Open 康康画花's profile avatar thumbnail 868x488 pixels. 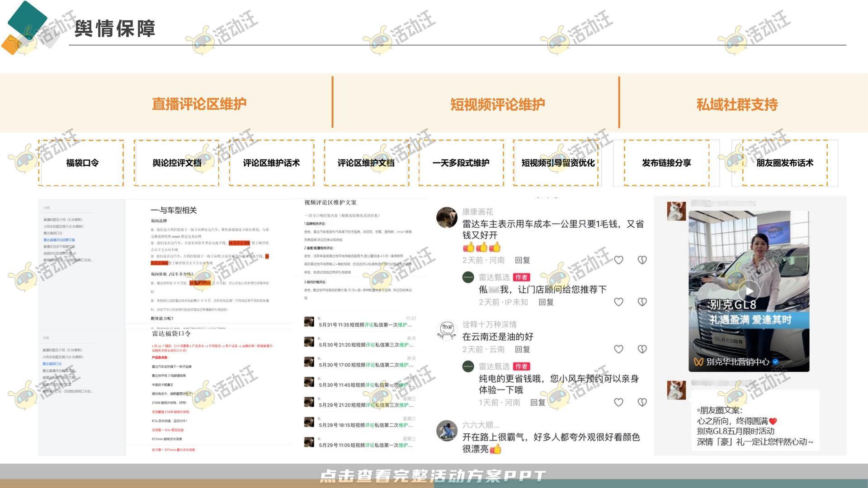tap(447, 217)
